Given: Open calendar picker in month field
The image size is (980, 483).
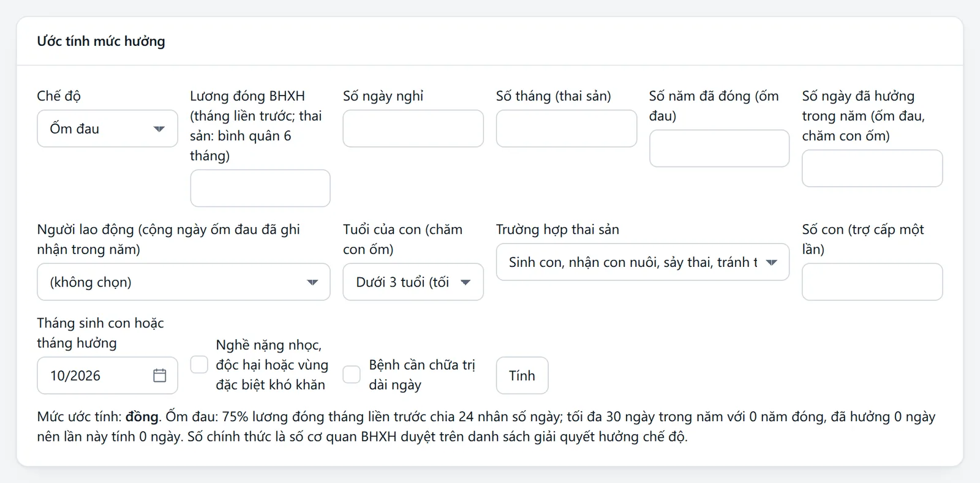Looking at the screenshot, I should 159,375.
